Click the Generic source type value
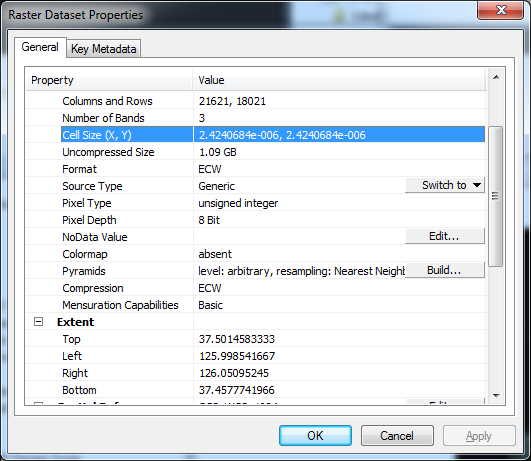531x461 pixels. (216, 186)
